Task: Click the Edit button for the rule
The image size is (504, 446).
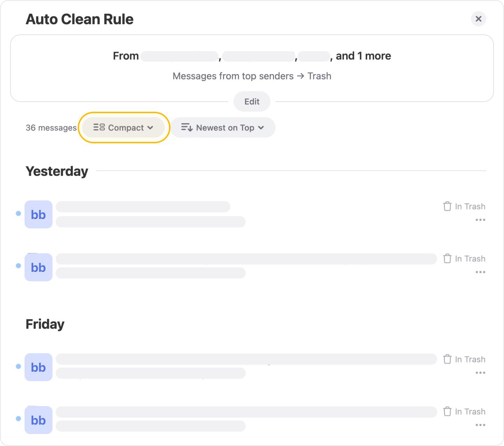Action: click(252, 101)
